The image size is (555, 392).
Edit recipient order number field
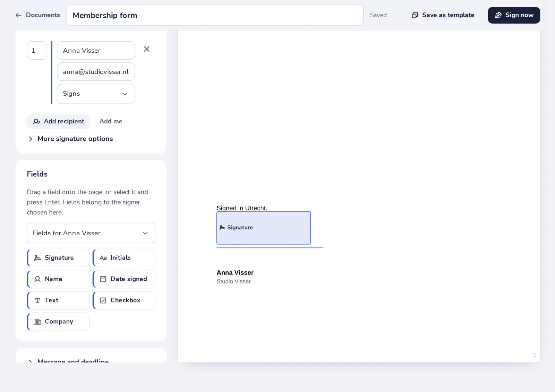(37, 51)
